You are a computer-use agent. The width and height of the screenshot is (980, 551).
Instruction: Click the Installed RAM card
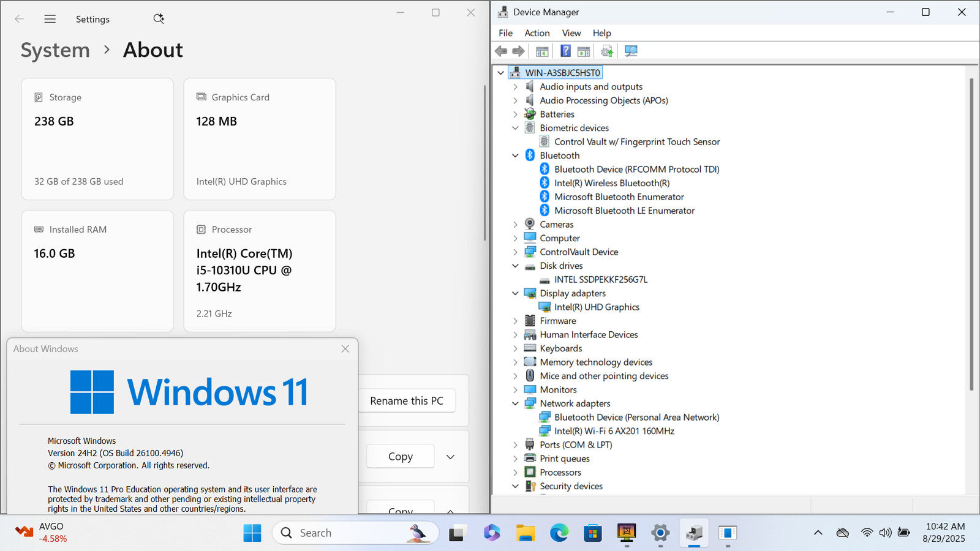[x=97, y=271]
